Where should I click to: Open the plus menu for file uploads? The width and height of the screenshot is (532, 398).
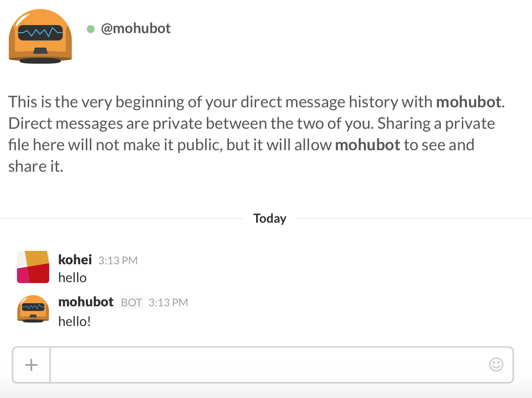(x=31, y=364)
